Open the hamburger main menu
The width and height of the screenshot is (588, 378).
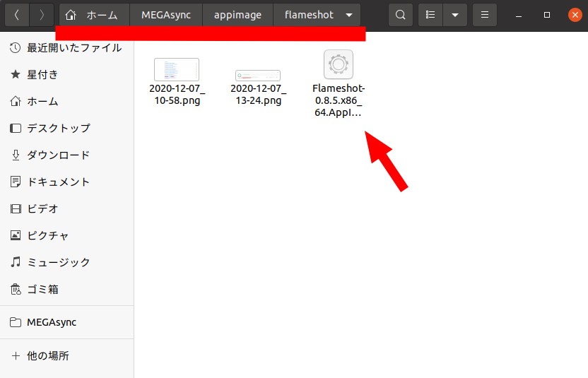click(x=485, y=15)
